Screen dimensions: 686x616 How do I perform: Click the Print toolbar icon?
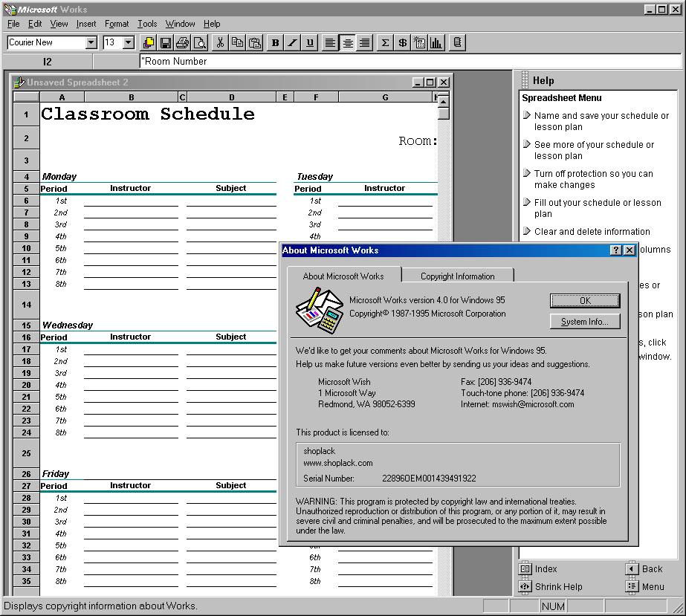pos(182,42)
